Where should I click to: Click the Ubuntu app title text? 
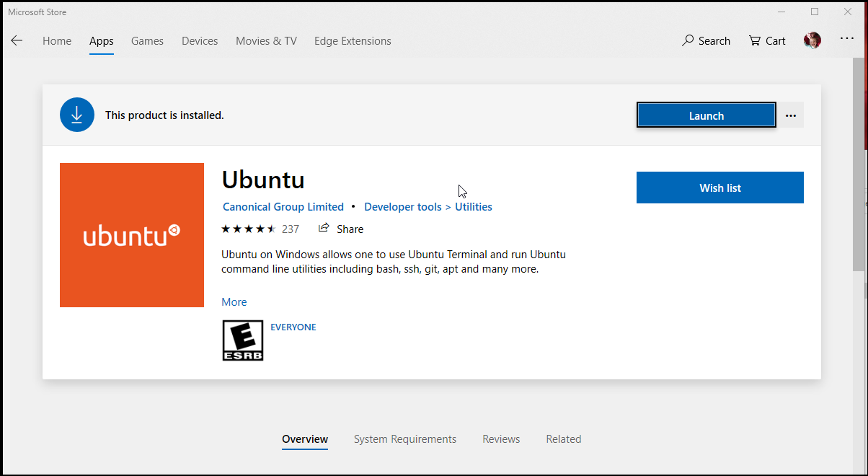pos(263,180)
